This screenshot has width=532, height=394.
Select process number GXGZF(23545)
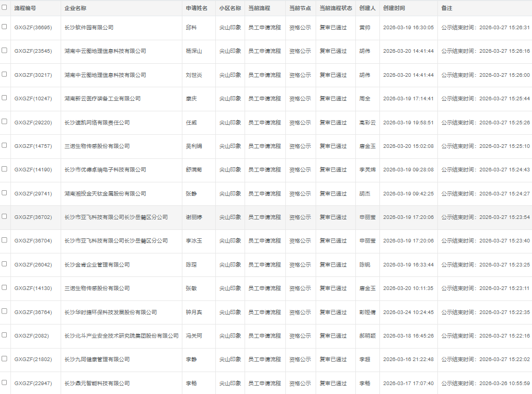click(33, 51)
